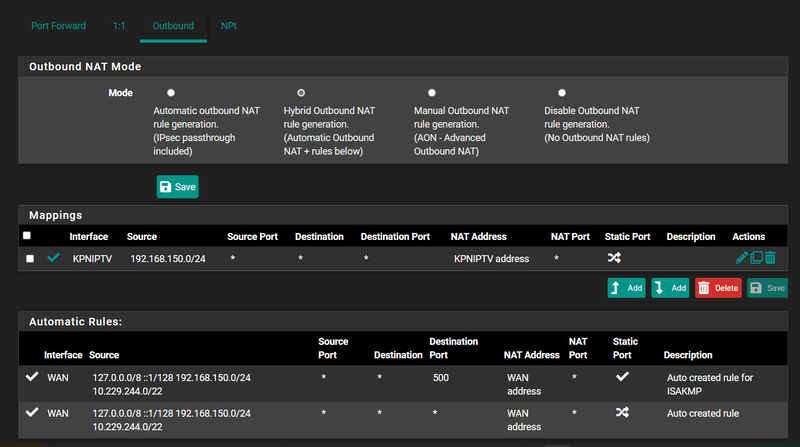Tick the checkbox for the KPNIPTV mapping row

click(30, 258)
